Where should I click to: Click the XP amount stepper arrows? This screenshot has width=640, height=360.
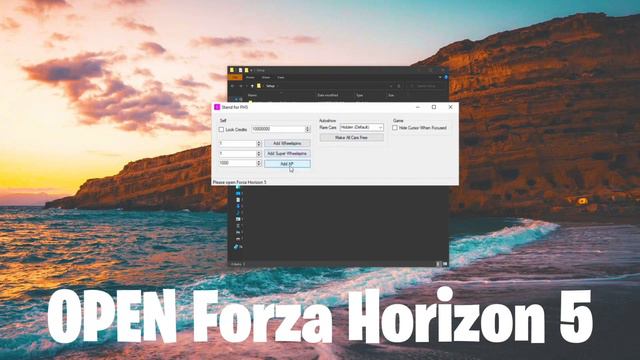[x=259, y=163]
